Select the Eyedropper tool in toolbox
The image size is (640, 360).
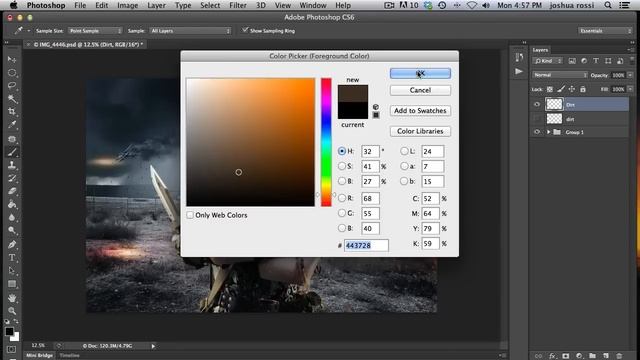click(x=12, y=125)
